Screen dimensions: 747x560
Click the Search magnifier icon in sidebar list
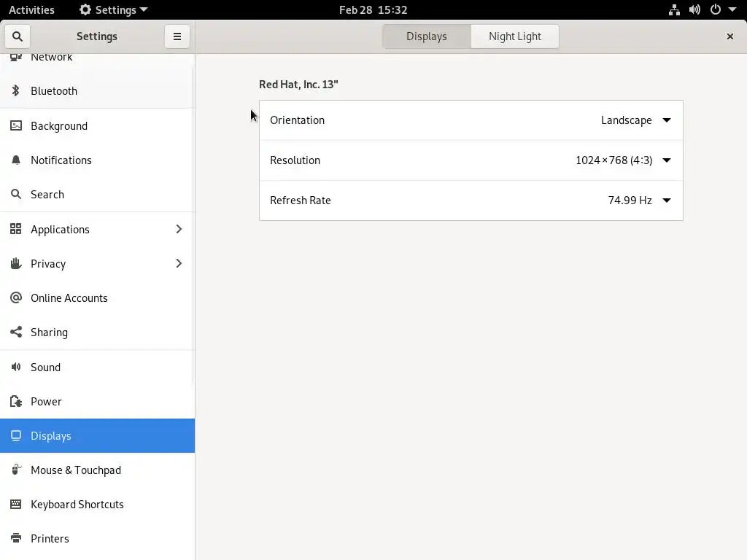tap(16, 194)
